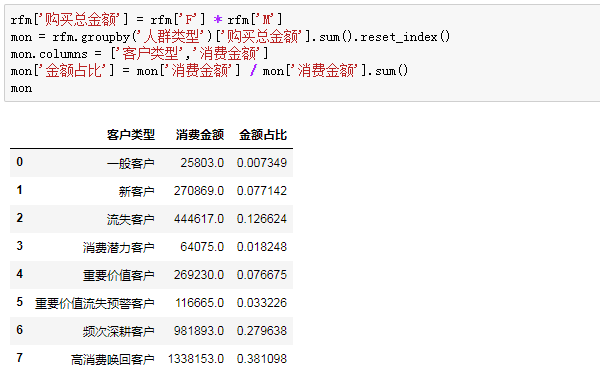The image size is (600, 371).
Task: Click the 消费金额 column header
Action: pyautogui.click(x=200, y=135)
